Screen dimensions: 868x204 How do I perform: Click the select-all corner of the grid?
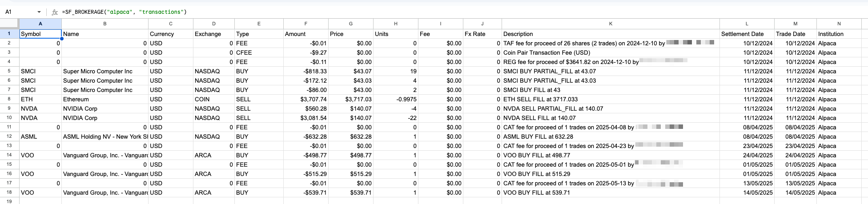click(x=9, y=24)
